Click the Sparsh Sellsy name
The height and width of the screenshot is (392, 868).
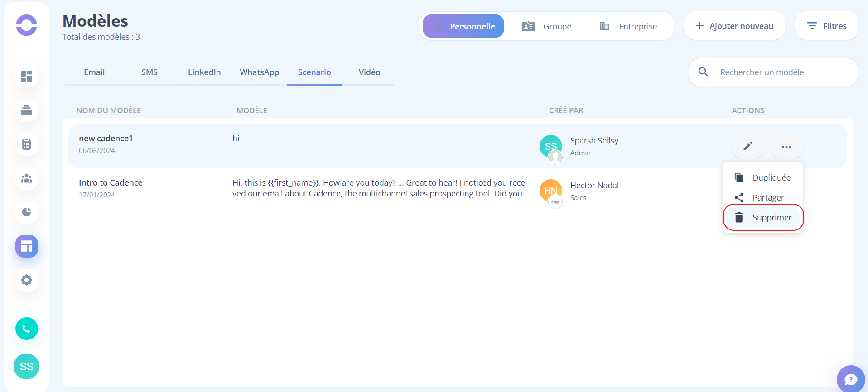pos(594,141)
